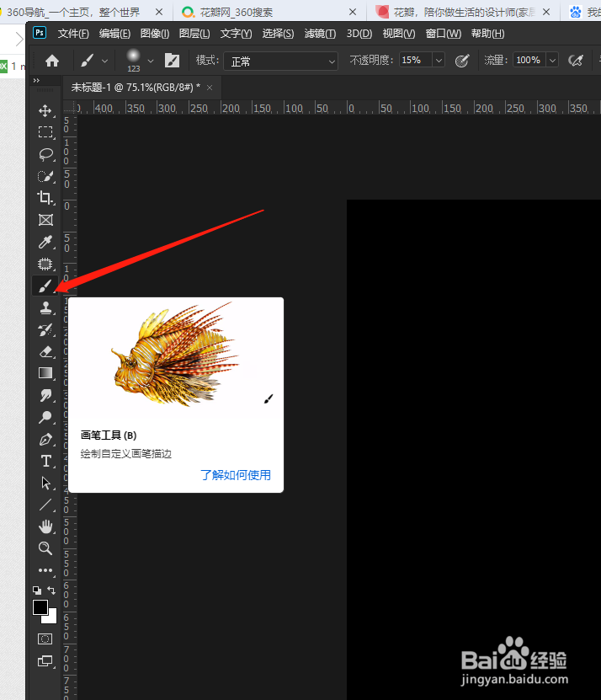Swap foreground and background colors
Image resolution: width=601 pixels, height=700 pixels.
51,590
